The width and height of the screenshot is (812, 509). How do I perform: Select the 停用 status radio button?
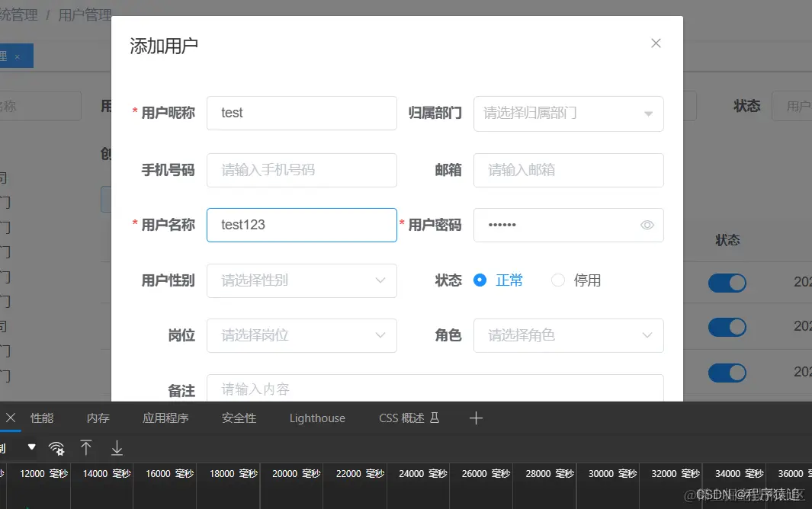[x=558, y=280]
